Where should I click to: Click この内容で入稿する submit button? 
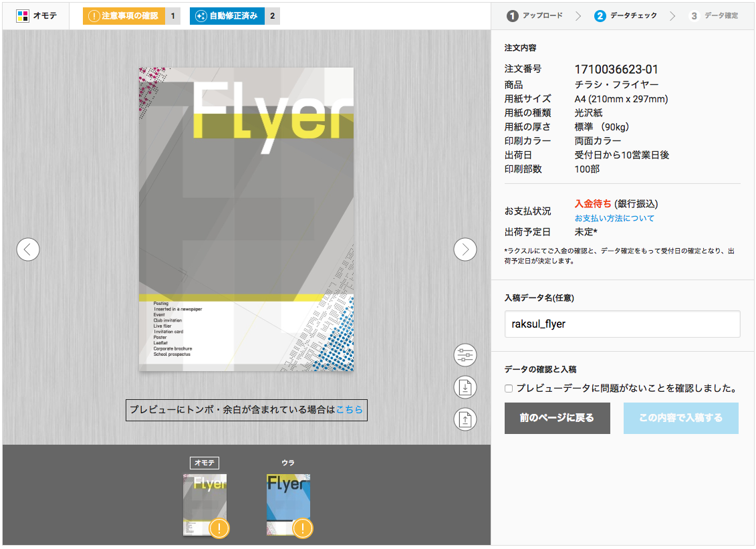point(680,418)
